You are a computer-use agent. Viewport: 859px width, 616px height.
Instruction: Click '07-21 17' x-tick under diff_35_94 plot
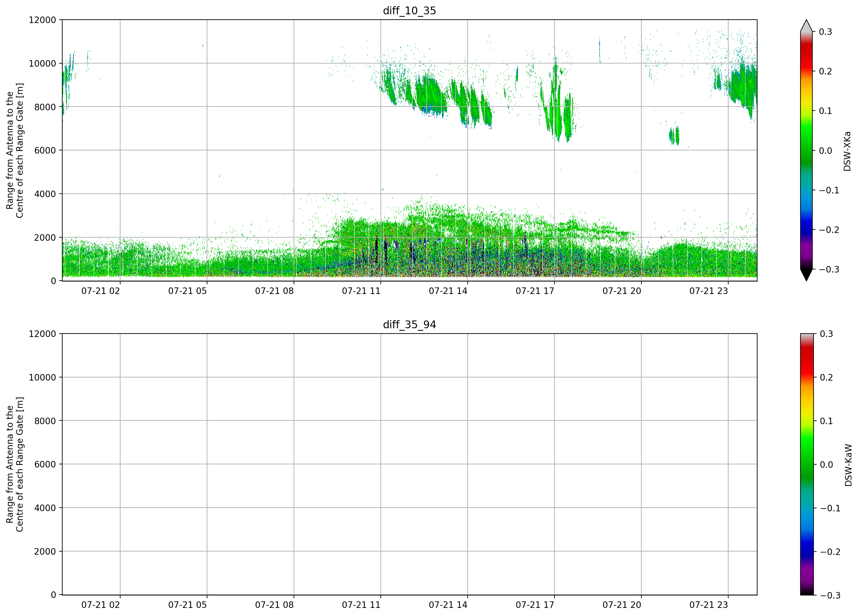(x=535, y=605)
